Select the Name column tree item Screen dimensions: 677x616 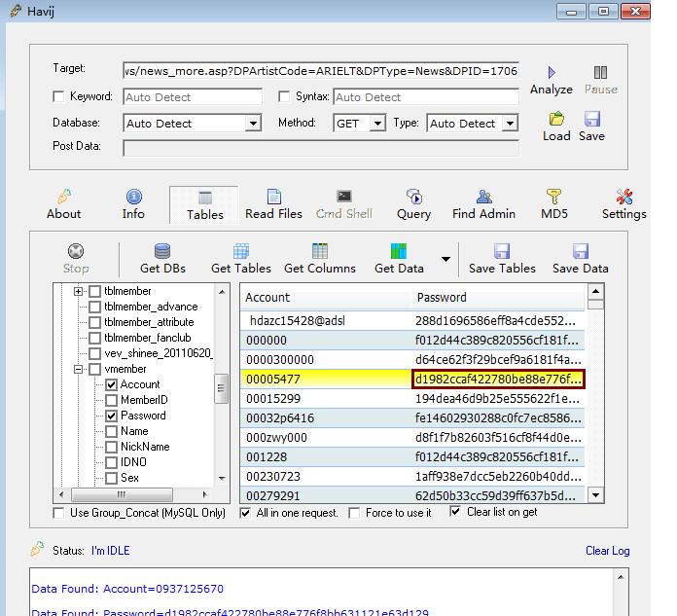[x=134, y=431]
